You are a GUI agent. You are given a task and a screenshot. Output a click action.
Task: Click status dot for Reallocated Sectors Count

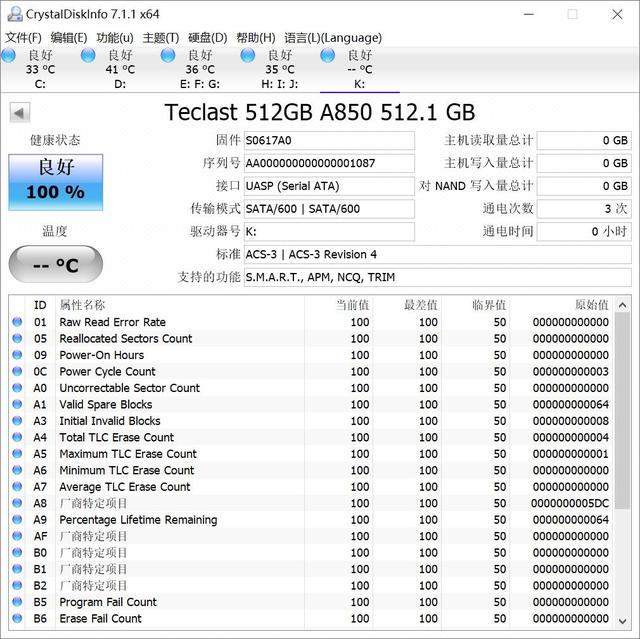(x=17, y=338)
